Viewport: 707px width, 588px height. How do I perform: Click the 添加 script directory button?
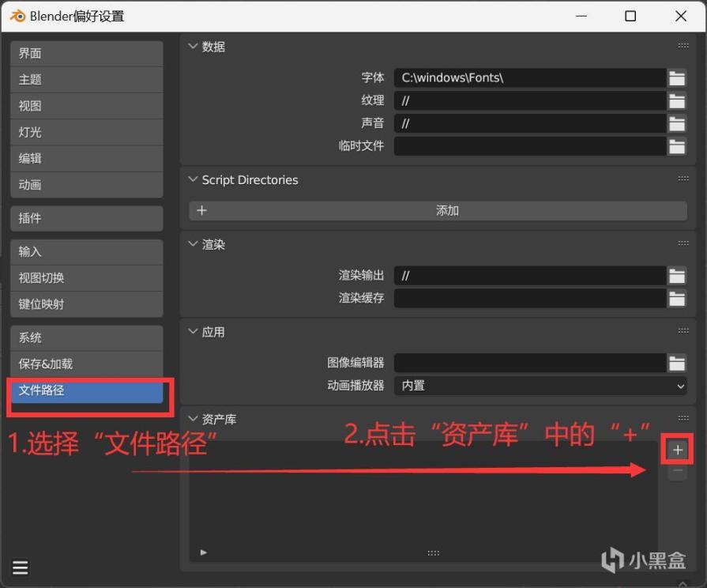pyautogui.click(x=438, y=211)
